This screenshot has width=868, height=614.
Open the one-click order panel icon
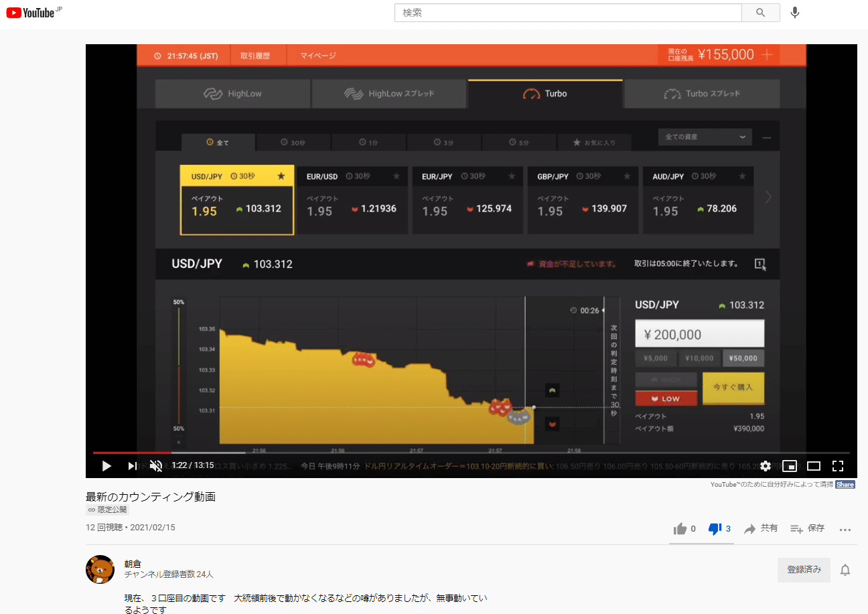(x=761, y=264)
